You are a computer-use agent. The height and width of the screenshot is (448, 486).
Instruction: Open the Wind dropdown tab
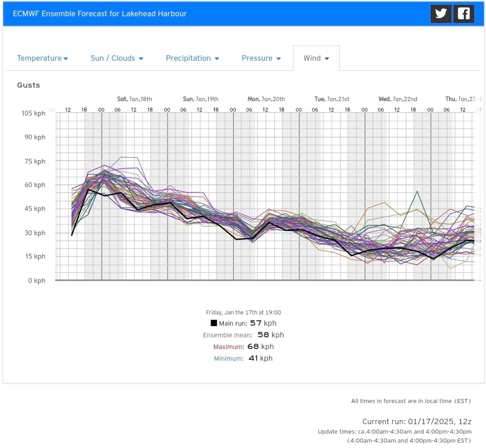[x=316, y=58]
